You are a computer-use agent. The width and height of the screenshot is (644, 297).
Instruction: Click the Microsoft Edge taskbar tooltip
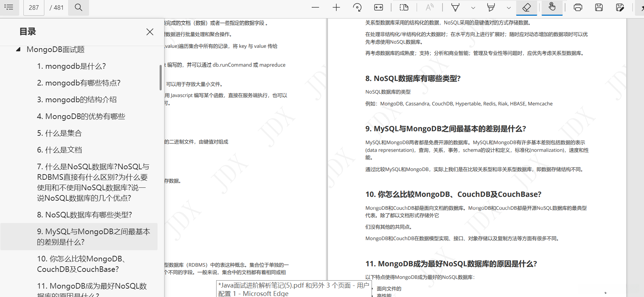tap(294, 289)
